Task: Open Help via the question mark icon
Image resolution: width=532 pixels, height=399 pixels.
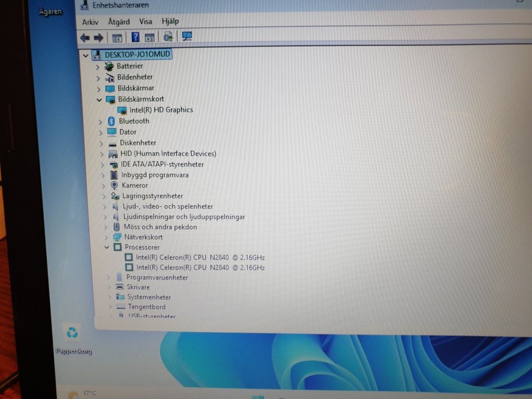Action: click(x=135, y=37)
